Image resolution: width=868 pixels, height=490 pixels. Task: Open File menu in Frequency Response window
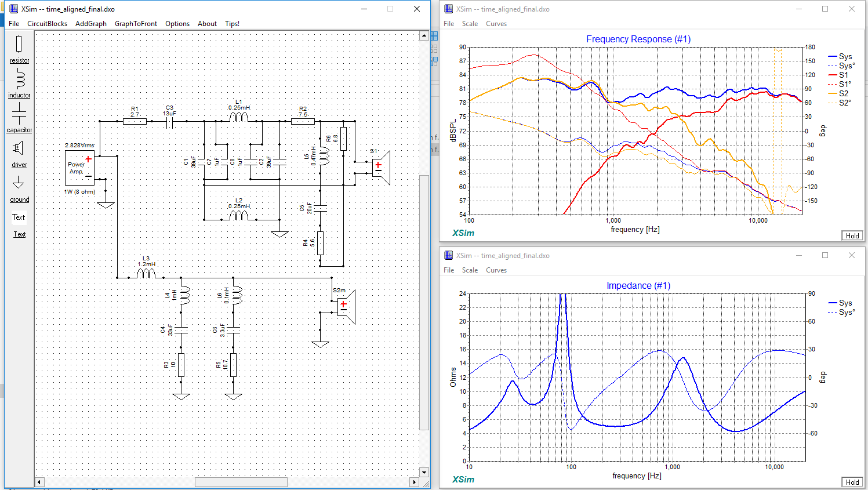pos(449,24)
